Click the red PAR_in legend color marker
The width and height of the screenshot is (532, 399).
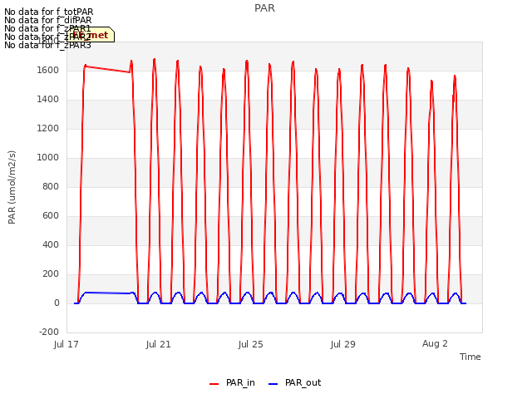(x=214, y=384)
